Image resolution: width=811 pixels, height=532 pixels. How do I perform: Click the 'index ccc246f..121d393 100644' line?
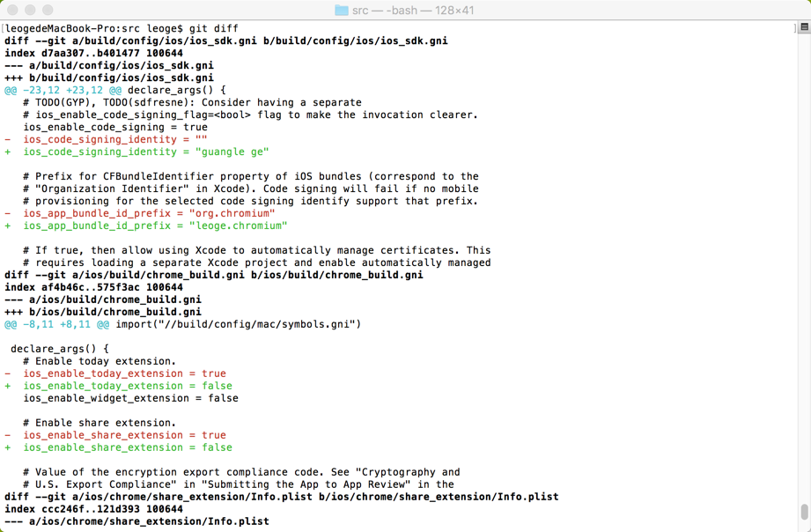[x=93, y=509]
